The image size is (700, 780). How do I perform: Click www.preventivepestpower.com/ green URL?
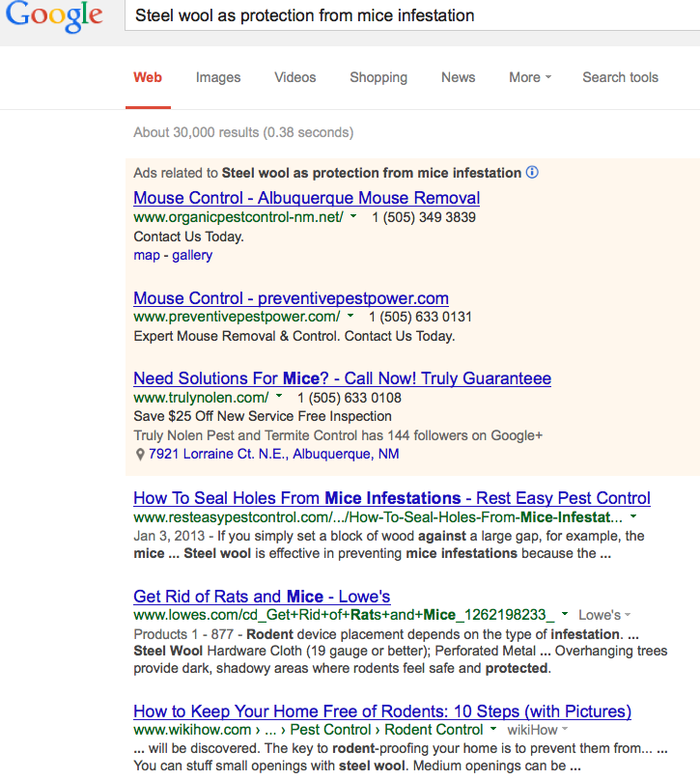[x=237, y=317]
